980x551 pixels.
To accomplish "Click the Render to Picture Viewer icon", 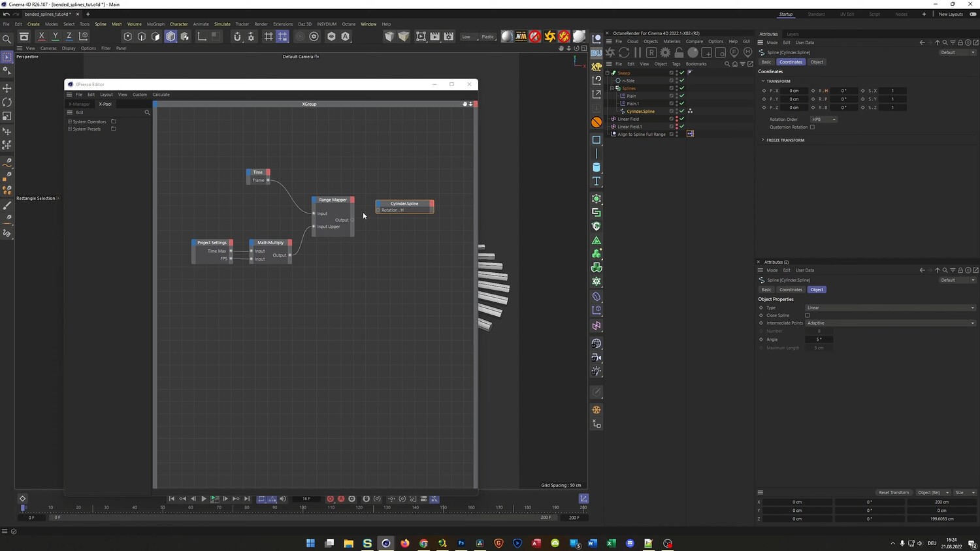I will pyautogui.click(x=434, y=37).
